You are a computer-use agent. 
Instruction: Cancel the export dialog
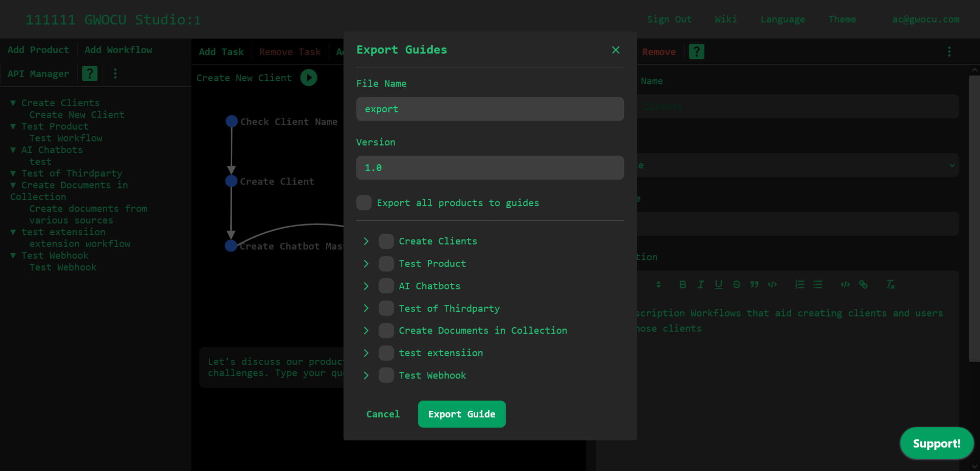coord(383,414)
